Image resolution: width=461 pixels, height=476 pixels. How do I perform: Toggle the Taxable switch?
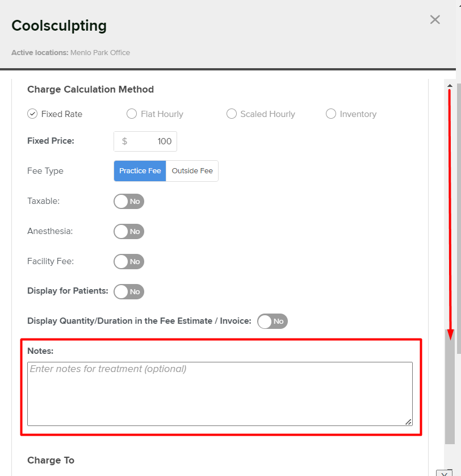pyautogui.click(x=129, y=201)
